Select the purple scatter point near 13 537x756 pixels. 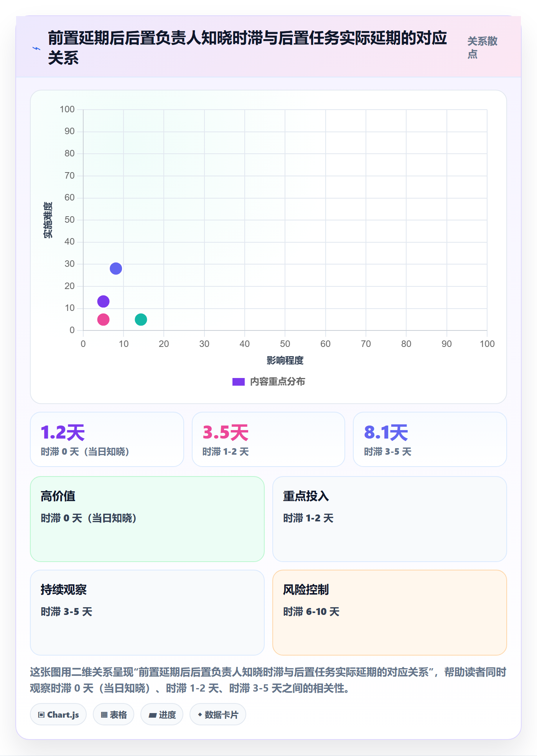(103, 301)
